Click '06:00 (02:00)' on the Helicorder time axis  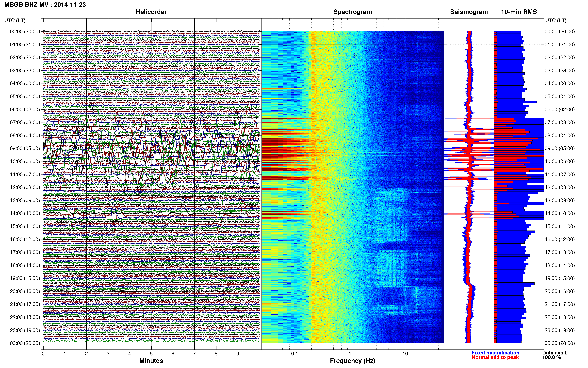25,110
